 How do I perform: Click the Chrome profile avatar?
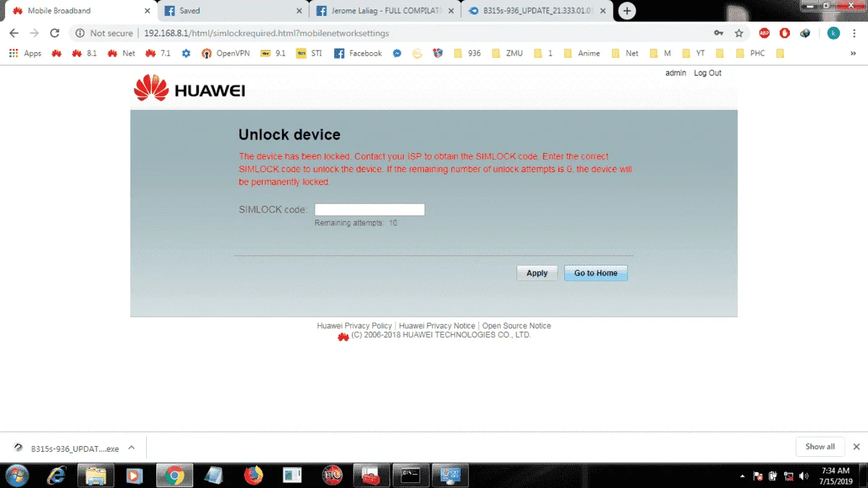click(x=833, y=33)
